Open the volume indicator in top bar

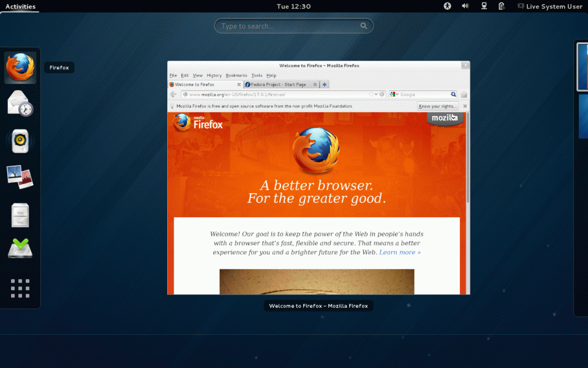(x=466, y=6)
